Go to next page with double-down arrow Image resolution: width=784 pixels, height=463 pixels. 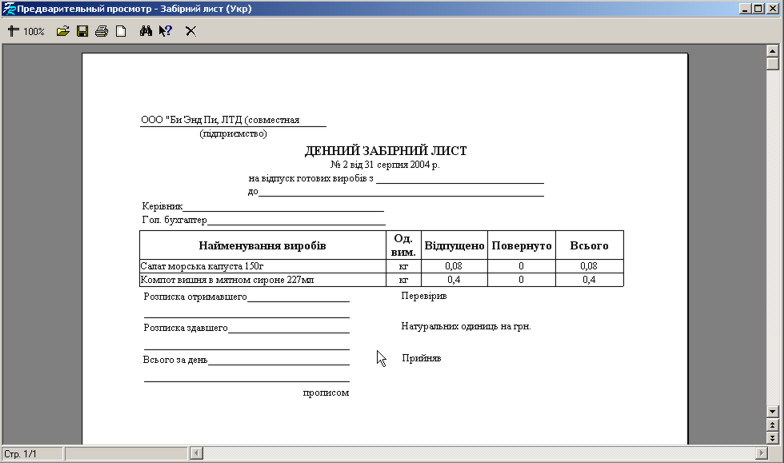(773, 438)
